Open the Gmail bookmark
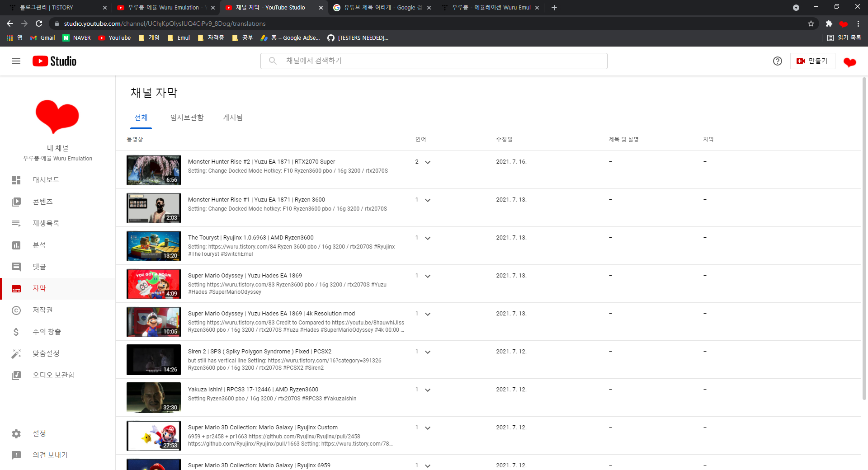Image resolution: width=868 pixels, height=470 pixels. point(42,38)
